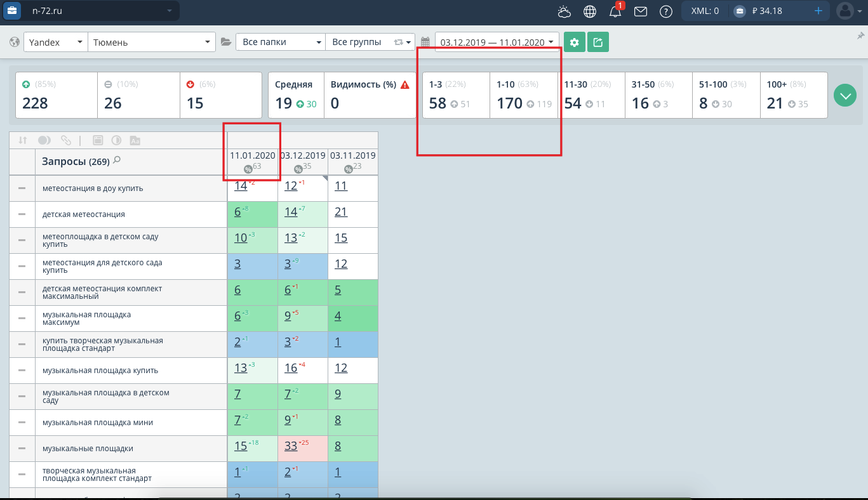This screenshot has width=868, height=500.
Task: Click the window layout icon in table toolbar
Action: (x=98, y=140)
